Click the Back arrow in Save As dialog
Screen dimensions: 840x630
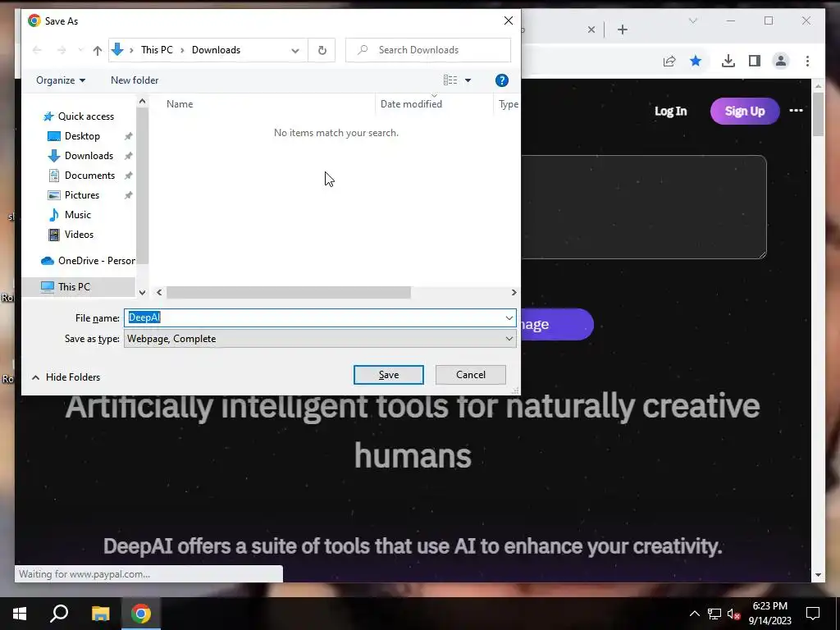pyautogui.click(x=37, y=50)
